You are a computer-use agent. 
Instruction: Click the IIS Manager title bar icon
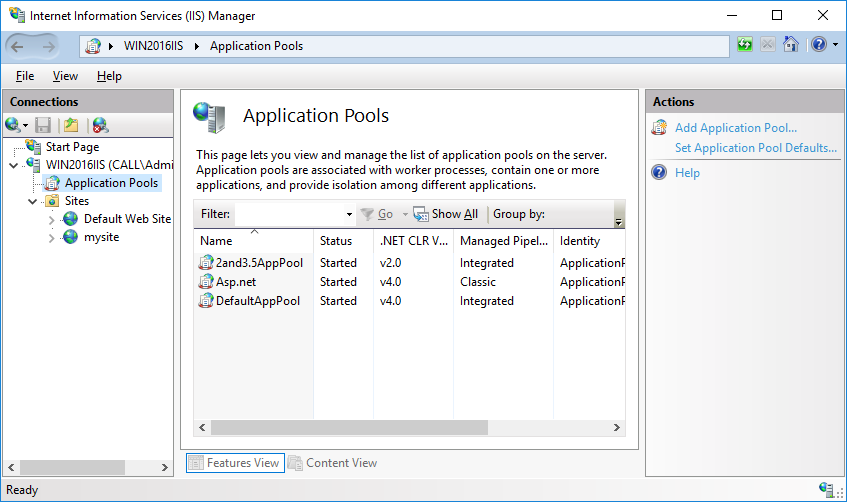17,15
